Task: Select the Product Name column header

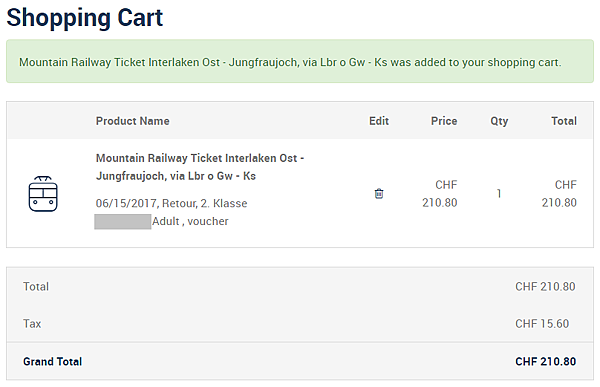Action: [x=132, y=121]
